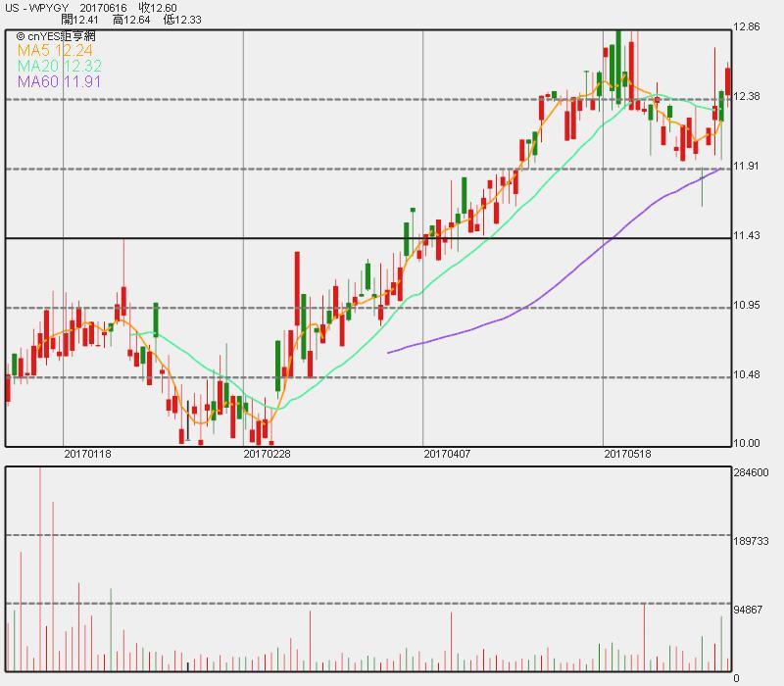784x686 pixels.
Task: Click the 11.91 price axis label
Action: point(746,166)
